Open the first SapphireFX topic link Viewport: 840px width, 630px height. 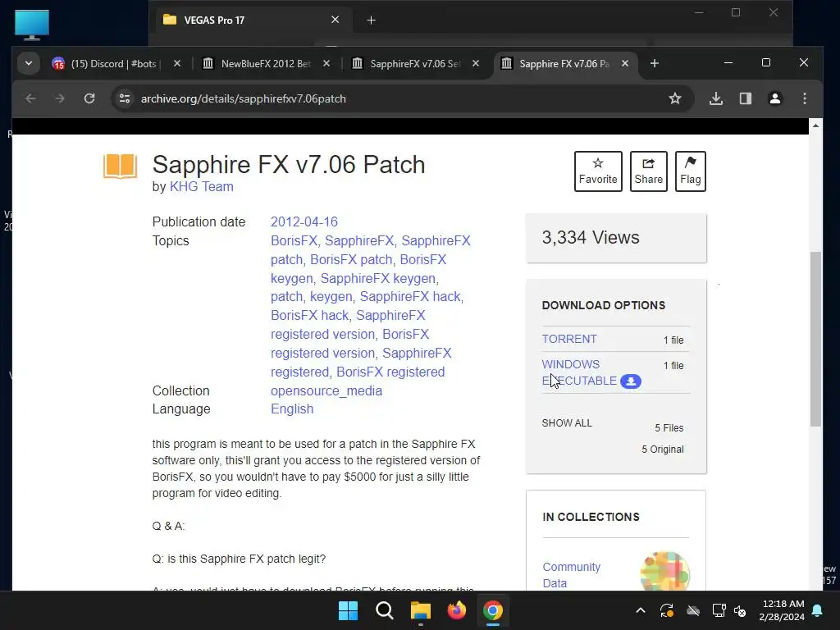359,240
